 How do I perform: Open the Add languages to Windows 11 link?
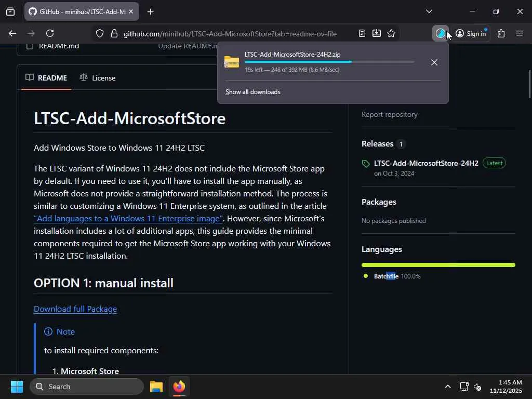[x=128, y=219]
